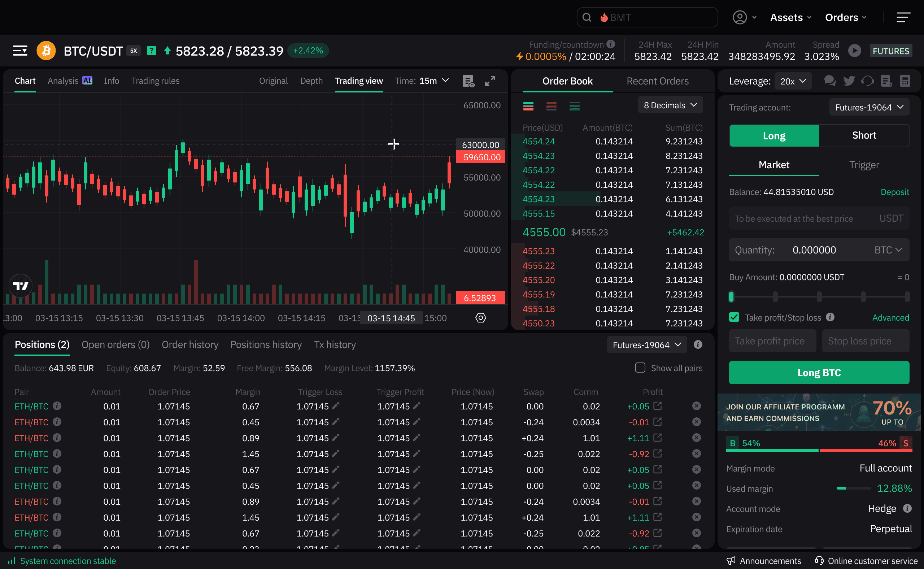Open the chat bubbles icon

tap(830, 81)
